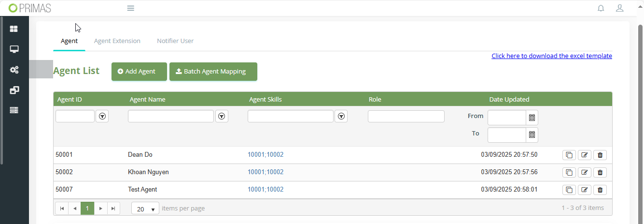The image size is (644, 224).
Task: Click the download excel template link
Action: (x=551, y=56)
